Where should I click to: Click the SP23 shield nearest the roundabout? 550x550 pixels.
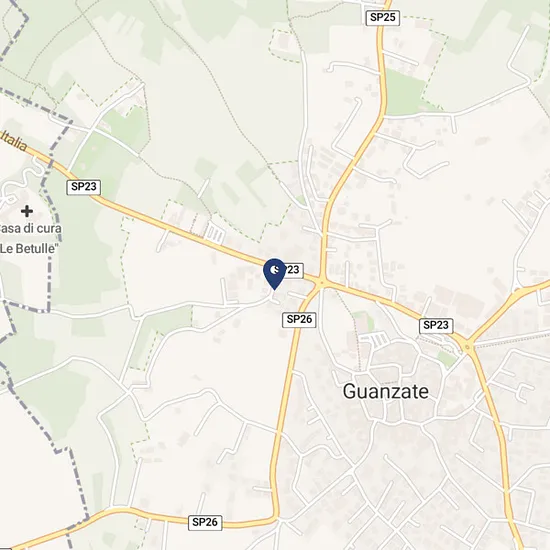pyautogui.click(x=436, y=325)
